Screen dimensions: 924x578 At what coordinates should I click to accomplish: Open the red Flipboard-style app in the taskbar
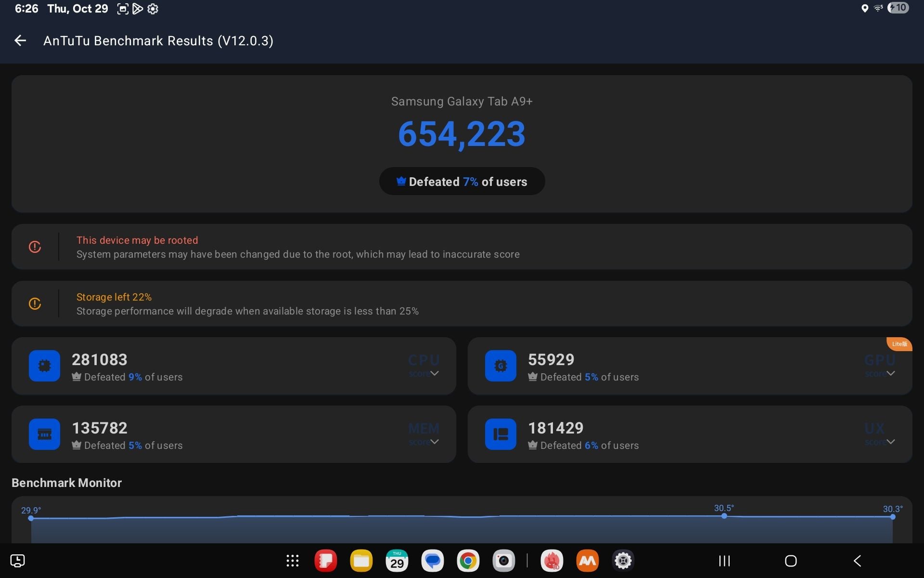(x=326, y=561)
